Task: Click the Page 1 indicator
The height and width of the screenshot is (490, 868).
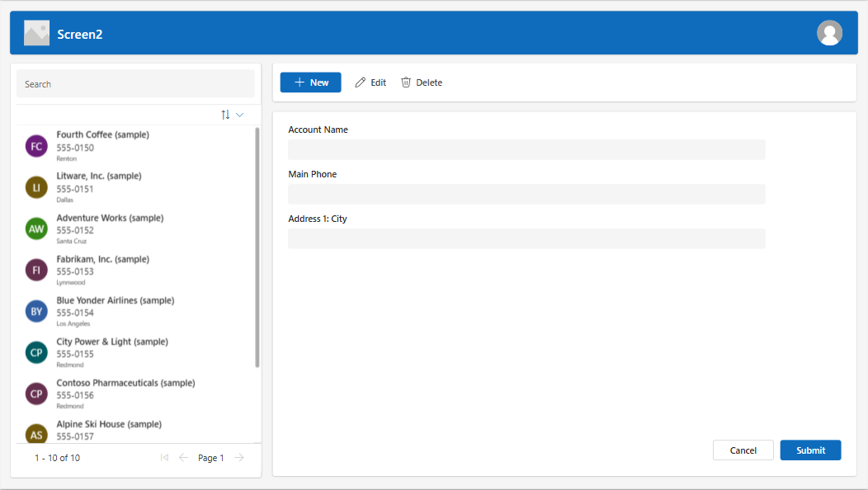Action: [x=211, y=458]
